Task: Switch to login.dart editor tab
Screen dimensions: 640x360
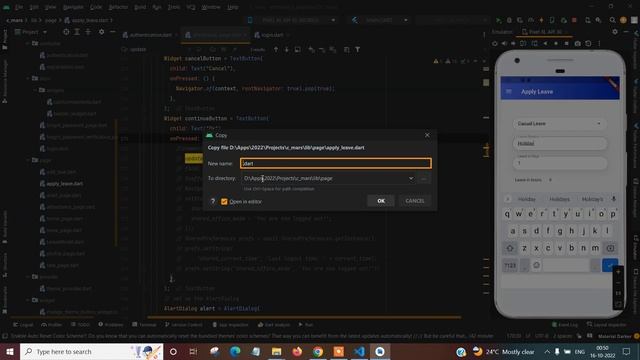Action: click(x=271, y=35)
